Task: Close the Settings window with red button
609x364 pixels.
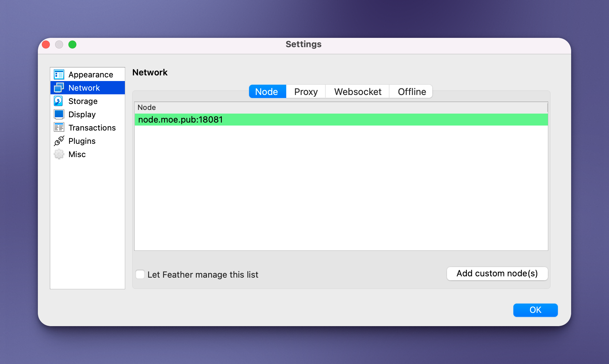Action: pyautogui.click(x=46, y=45)
